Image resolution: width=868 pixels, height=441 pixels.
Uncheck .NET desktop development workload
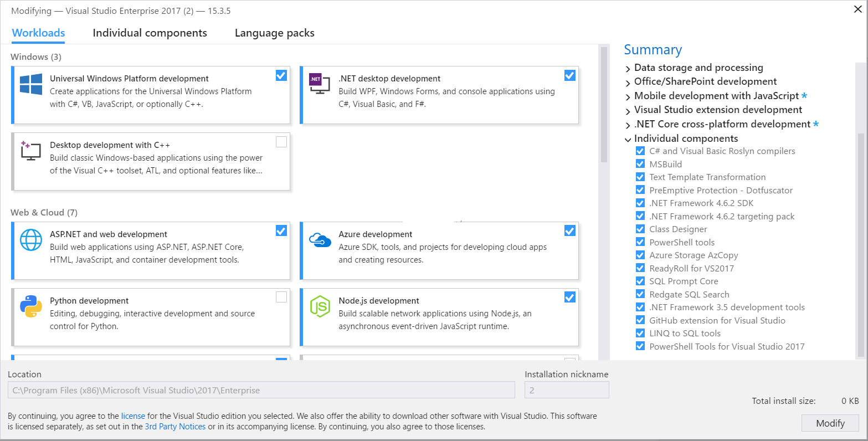pyautogui.click(x=570, y=75)
